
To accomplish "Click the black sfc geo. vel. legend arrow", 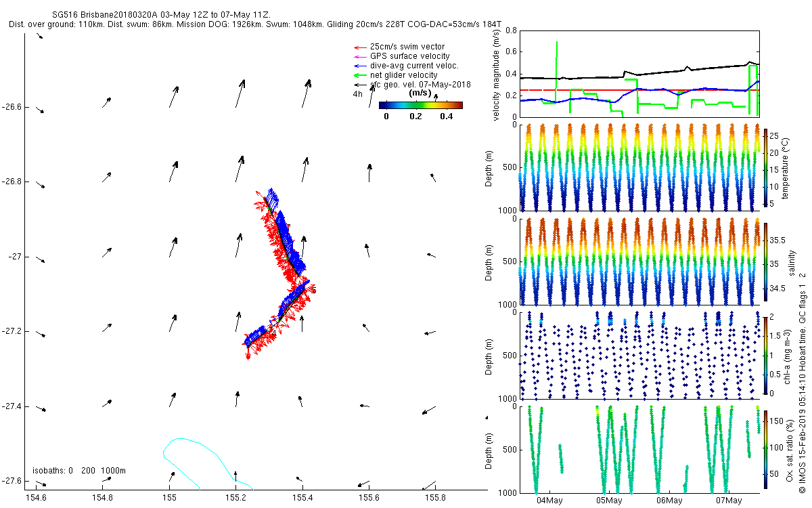I will tap(359, 85).
